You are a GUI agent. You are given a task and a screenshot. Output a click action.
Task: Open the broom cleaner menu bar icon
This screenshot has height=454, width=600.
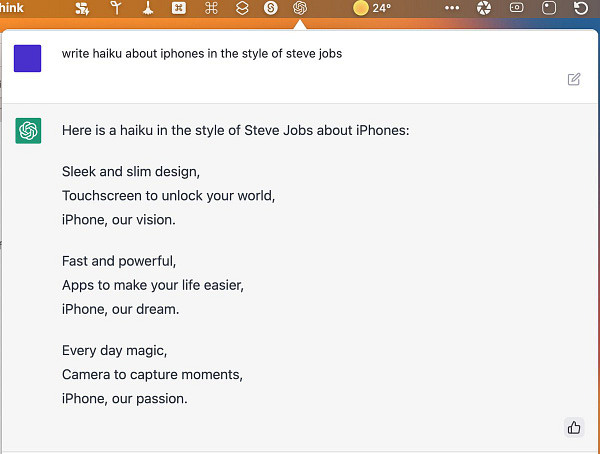(148, 8)
